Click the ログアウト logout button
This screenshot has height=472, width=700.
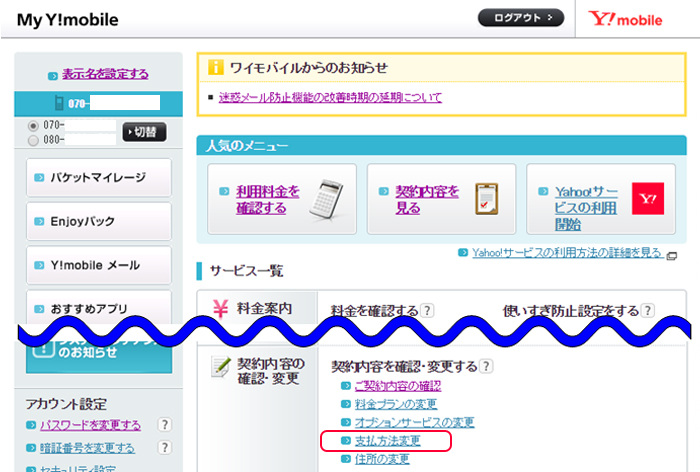(x=521, y=18)
